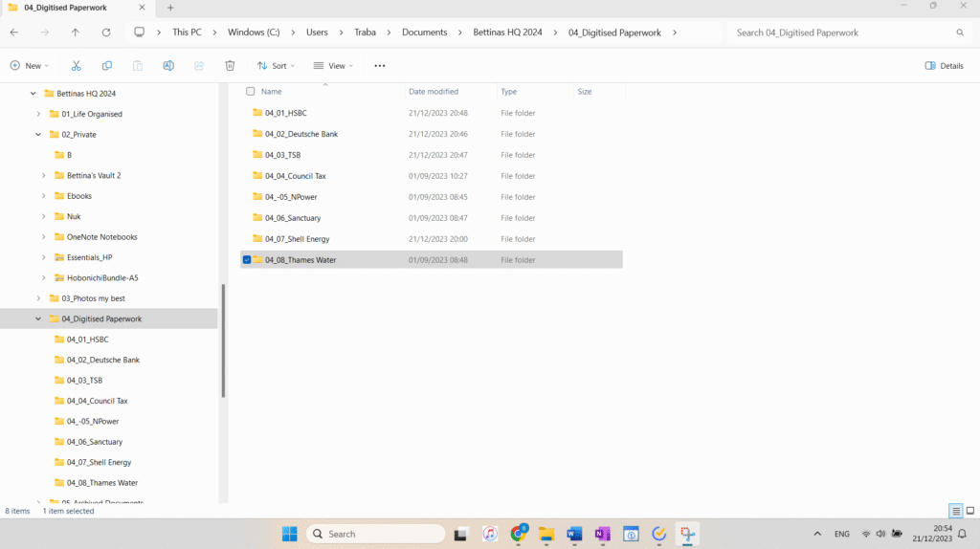Open the Windows Start menu

289,534
